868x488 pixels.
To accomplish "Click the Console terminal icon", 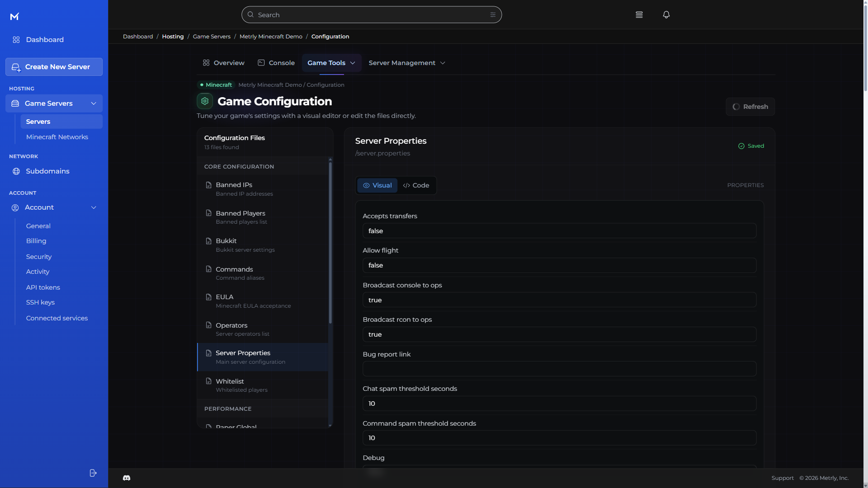I will (261, 63).
